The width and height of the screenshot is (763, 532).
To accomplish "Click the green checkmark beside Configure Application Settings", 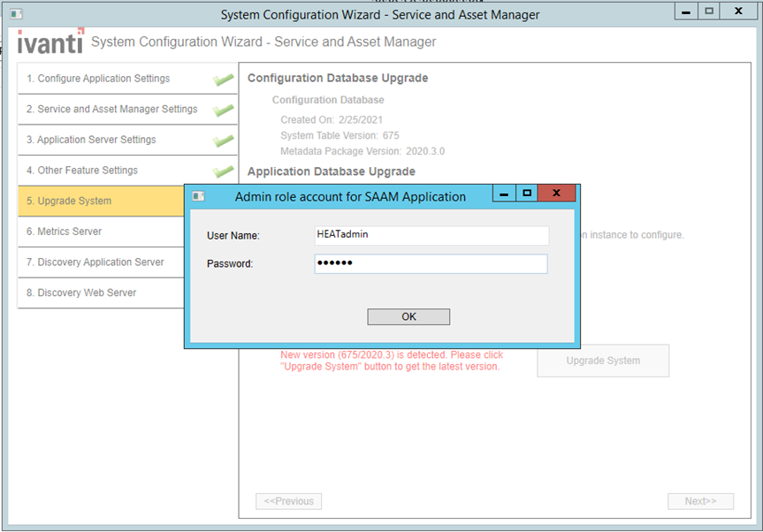I will 224,78.
